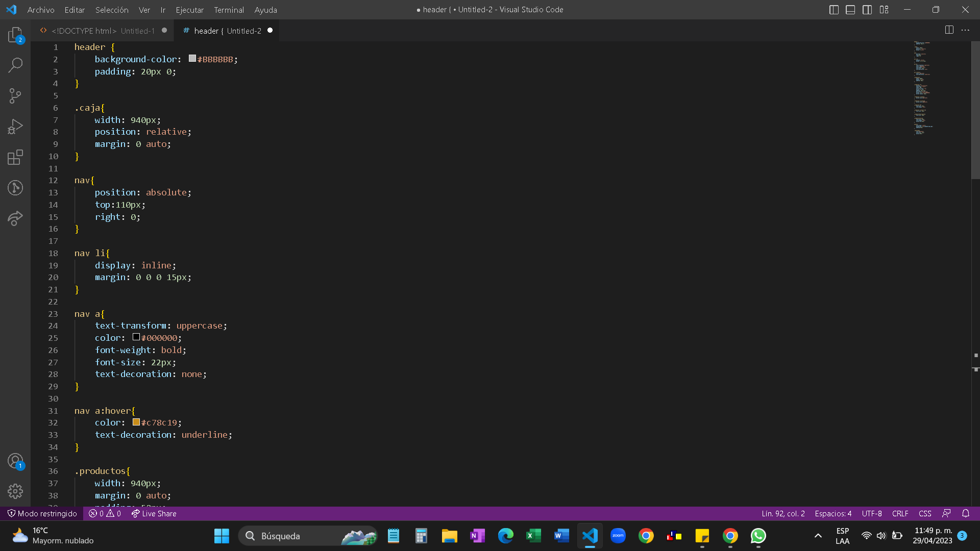Close the Untitled-2 tab via its dot
This screenshot has height=551, width=980.
pos(270,30)
